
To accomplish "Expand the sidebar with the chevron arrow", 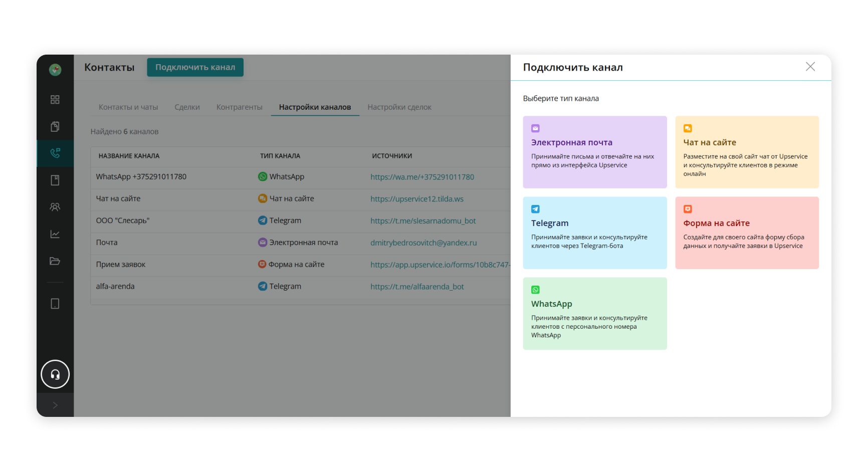I will coord(55,405).
